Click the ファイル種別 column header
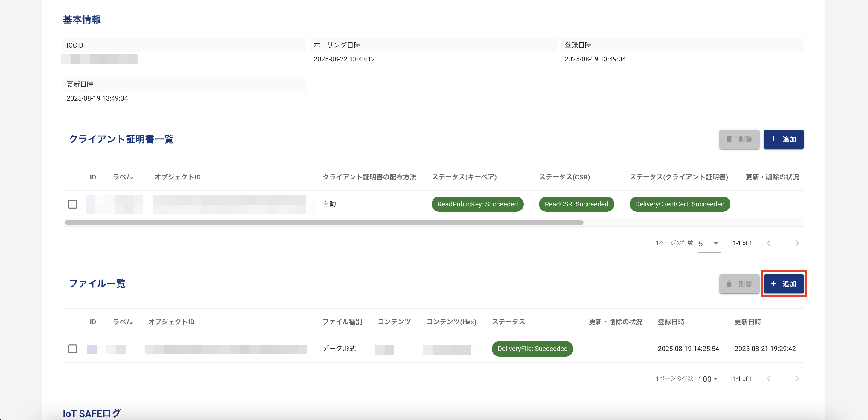Image resolution: width=868 pixels, height=420 pixels. tap(342, 322)
